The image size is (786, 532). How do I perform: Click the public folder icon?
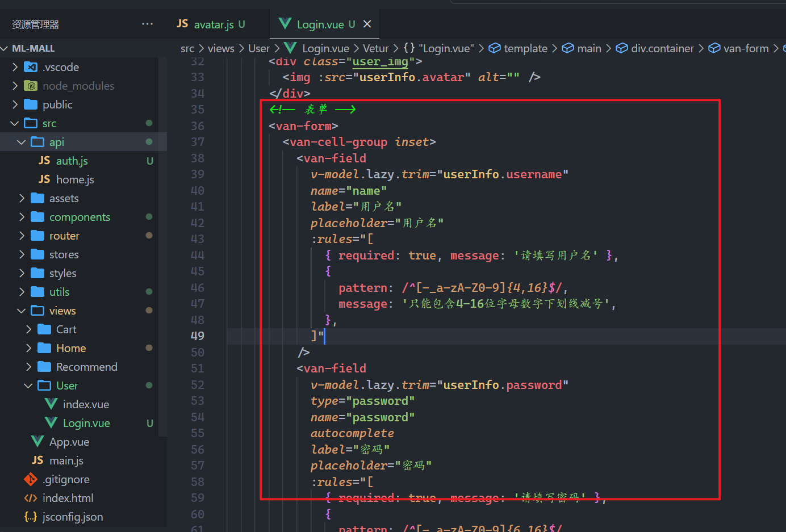coord(31,104)
